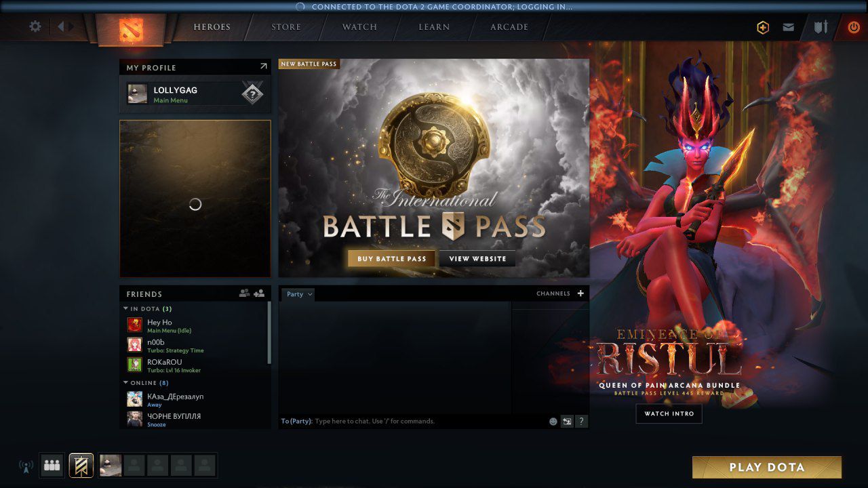This screenshot has height=488, width=868.
Task: Click n00b's Turbo: Strategy Time status
Action: [x=176, y=350]
